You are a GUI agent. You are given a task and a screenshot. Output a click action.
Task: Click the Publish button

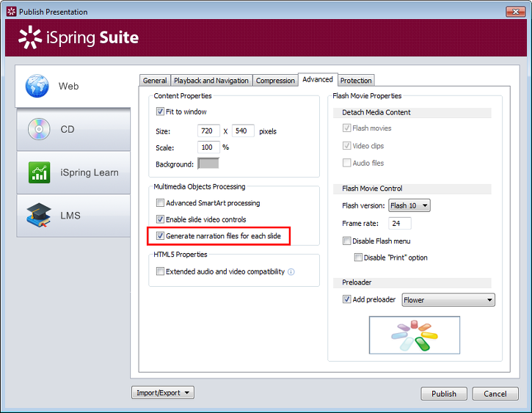pyautogui.click(x=444, y=394)
